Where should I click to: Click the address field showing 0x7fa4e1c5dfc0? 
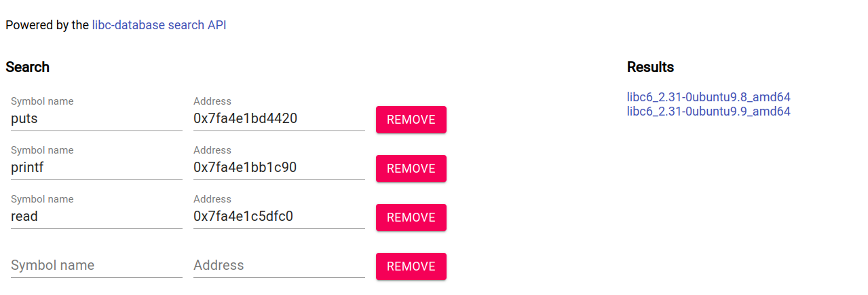click(x=279, y=217)
